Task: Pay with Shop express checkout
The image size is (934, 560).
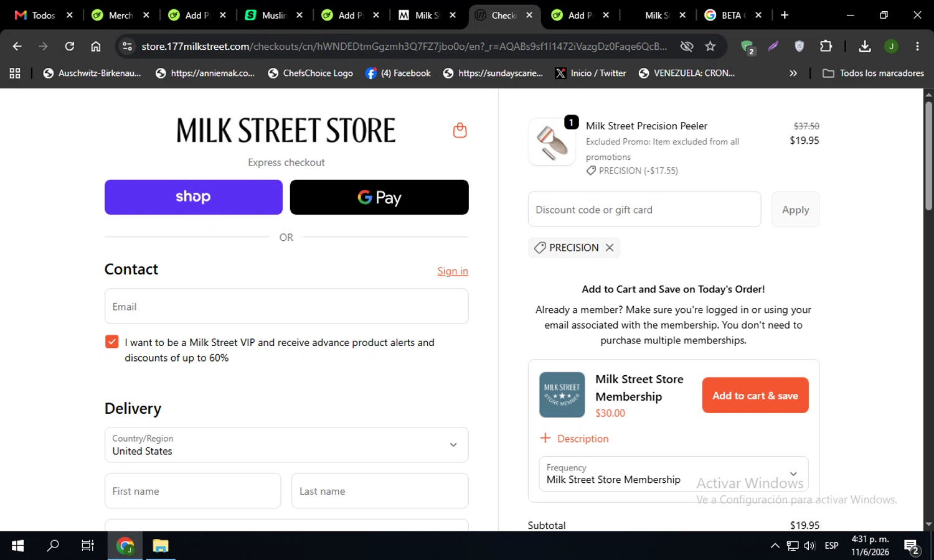Action: pos(193,197)
